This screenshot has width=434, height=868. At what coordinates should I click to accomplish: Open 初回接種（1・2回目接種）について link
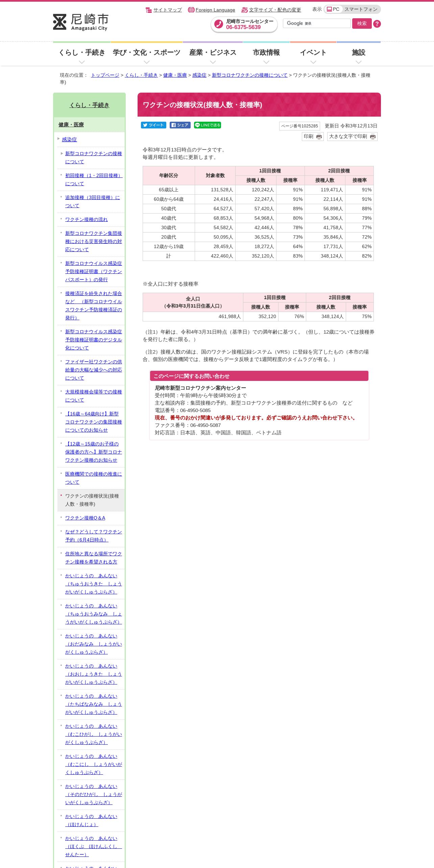[94, 179]
